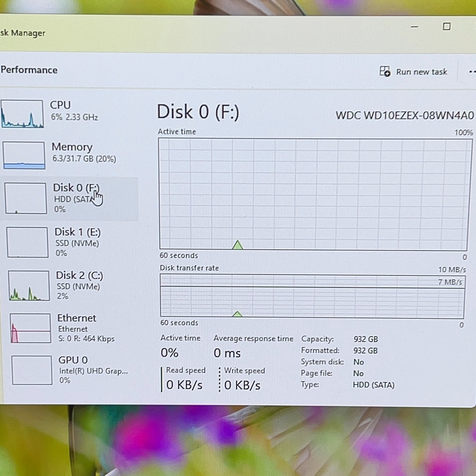Click the Ethernet title in sidebar
The height and width of the screenshot is (476, 476).
pyautogui.click(x=77, y=318)
